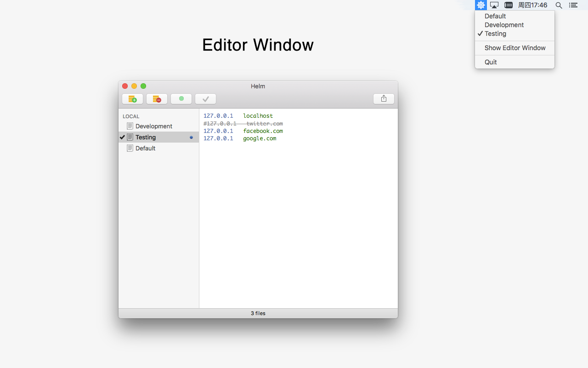Click the green dot activation toolbar icon

click(181, 98)
